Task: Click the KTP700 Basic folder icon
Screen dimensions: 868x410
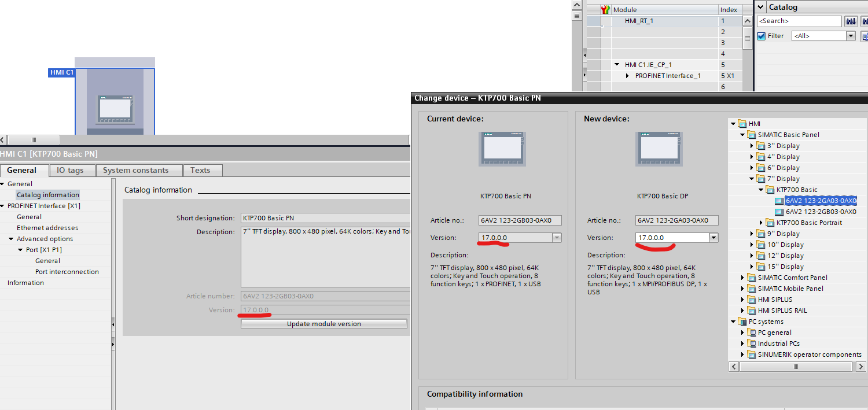Action: pos(770,190)
